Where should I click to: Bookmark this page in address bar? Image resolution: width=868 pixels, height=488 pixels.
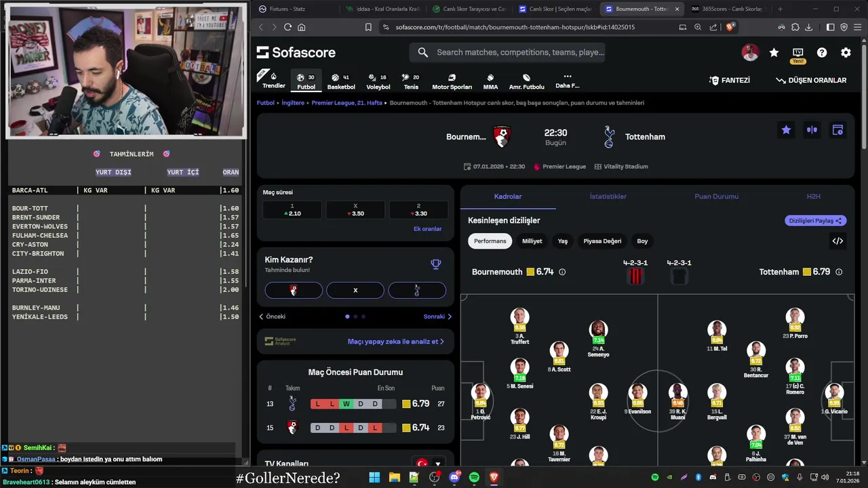tap(368, 27)
